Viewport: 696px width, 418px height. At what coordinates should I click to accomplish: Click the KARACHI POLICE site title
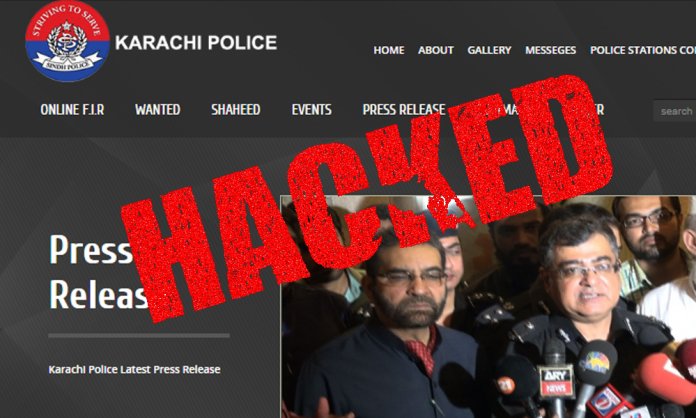196,43
